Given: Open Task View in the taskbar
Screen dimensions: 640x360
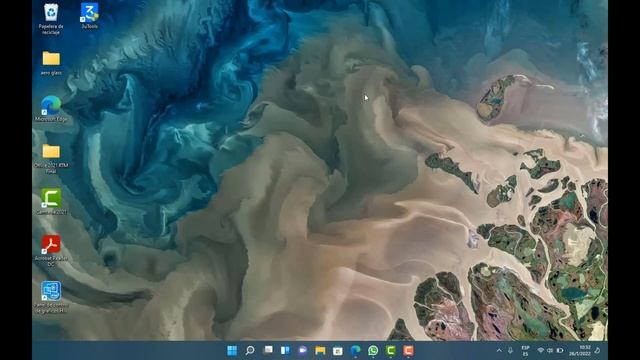Looking at the screenshot, I should [x=268, y=350].
